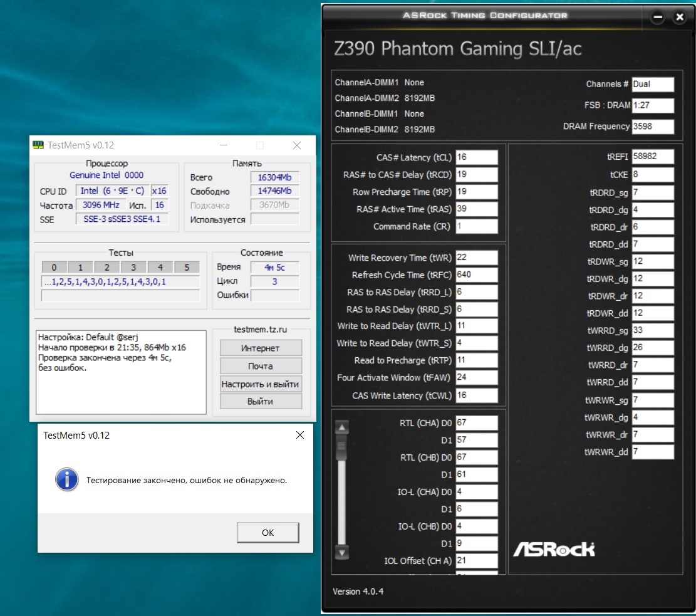696x616 pixels.
Task: Click the IO-L (CHB) D1 field showing 9
Action: (x=477, y=543)
